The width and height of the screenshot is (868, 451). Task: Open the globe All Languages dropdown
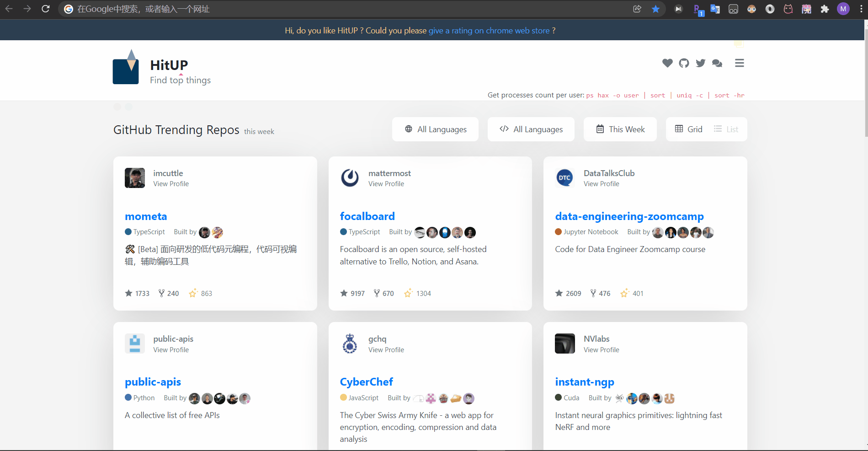coord(435,129)
